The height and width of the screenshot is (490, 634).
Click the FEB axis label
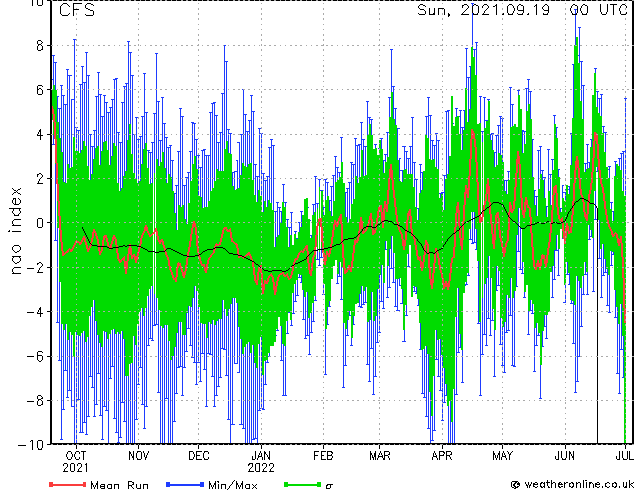pyautogui.click(x=323, y=456)
